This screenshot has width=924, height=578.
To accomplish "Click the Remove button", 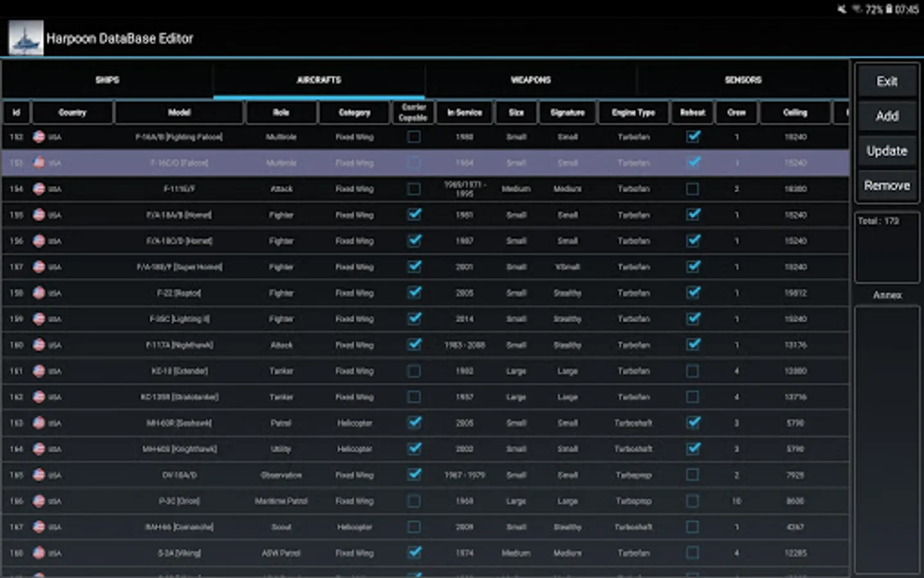I will click(887, 185).
